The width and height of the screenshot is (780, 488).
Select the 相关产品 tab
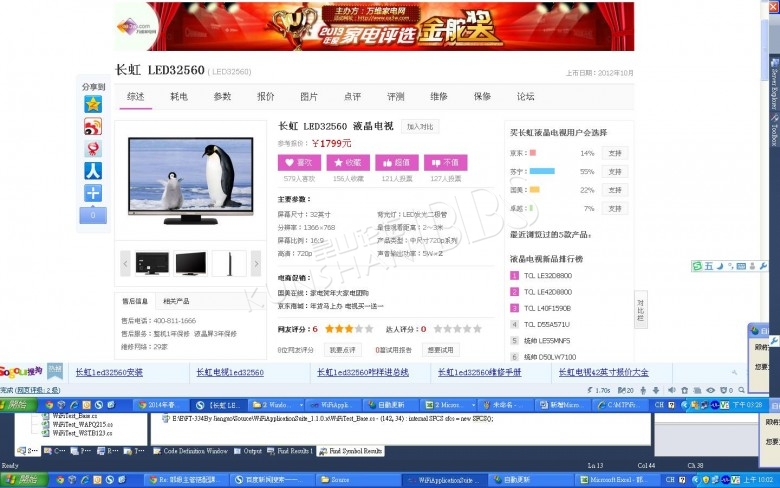[x=176, y=301]
